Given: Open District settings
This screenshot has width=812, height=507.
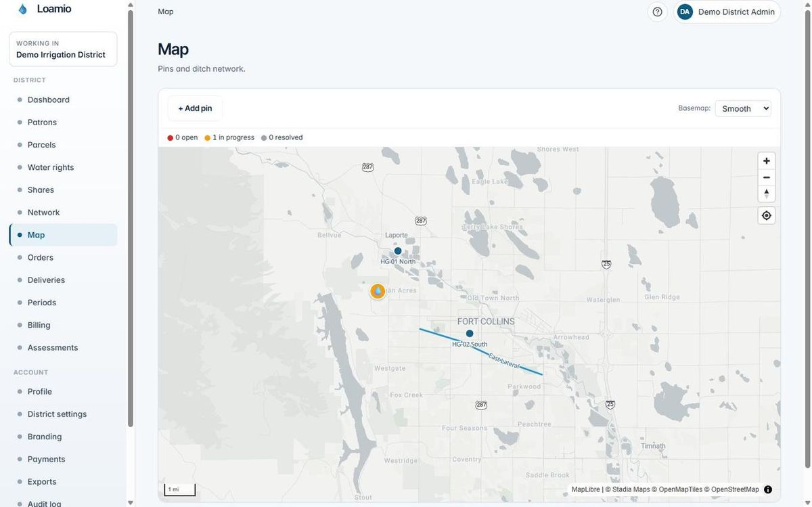Looking at the screenshot, I should 63,414.
